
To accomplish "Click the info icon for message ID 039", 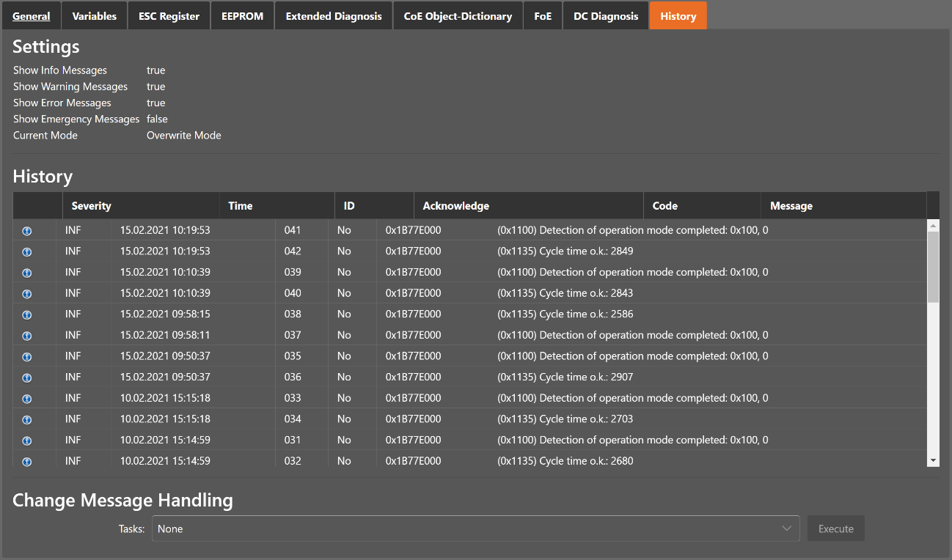I will tap(27, 273).
